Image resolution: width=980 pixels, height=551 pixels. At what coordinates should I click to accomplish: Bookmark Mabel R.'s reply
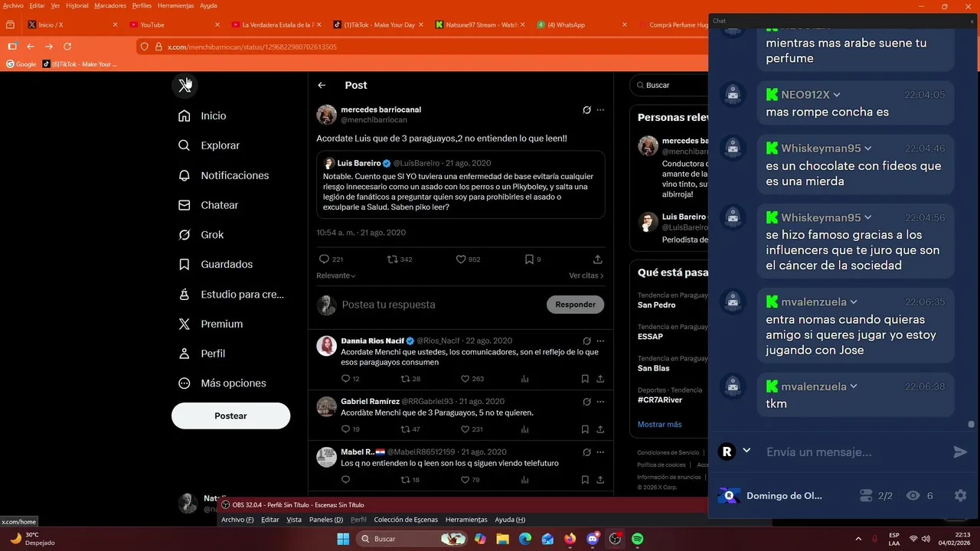585,480
